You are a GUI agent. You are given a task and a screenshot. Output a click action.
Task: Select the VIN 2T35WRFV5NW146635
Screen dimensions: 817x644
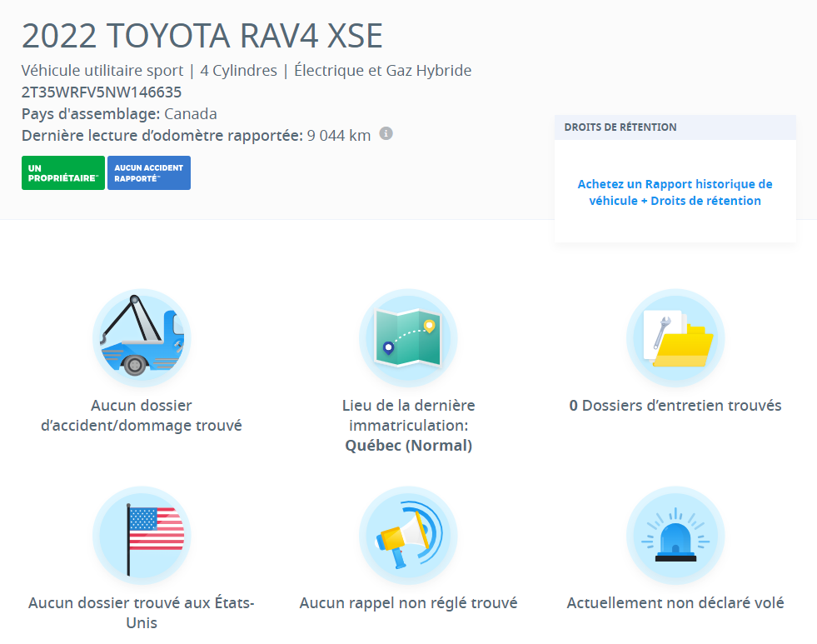point(102,92)
